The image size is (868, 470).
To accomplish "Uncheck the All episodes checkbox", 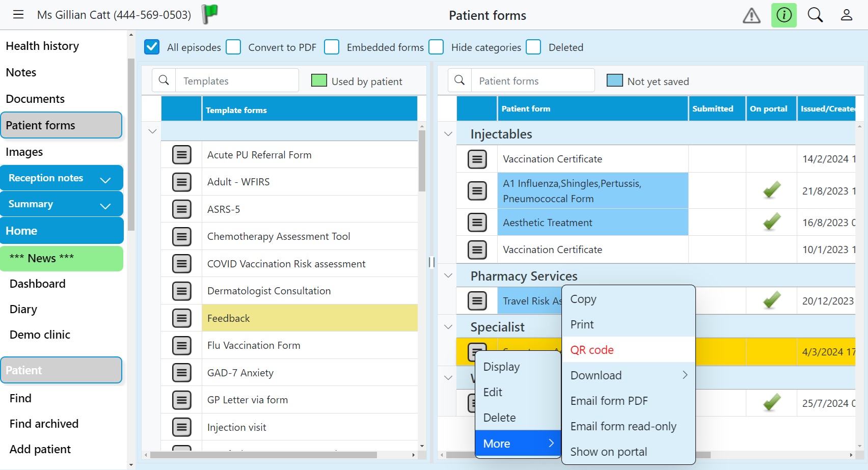I will pyautogui.click(x=152, y=47).
